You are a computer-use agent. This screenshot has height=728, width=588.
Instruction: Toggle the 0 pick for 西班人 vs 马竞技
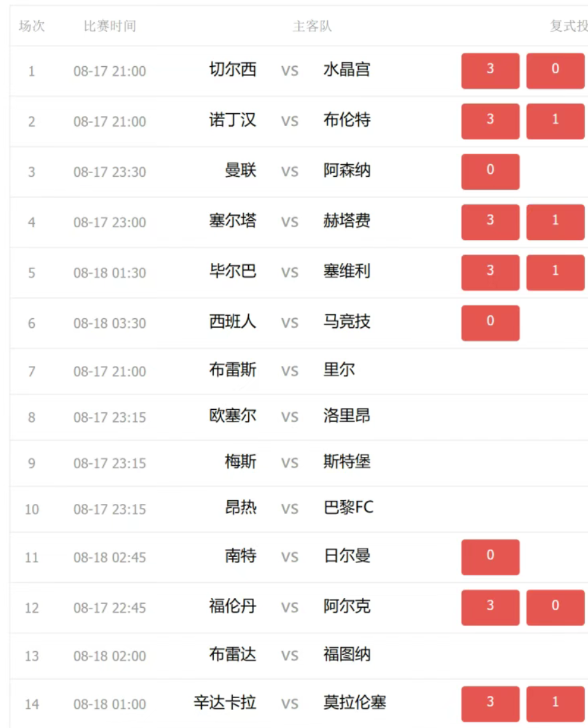point(490,323)
